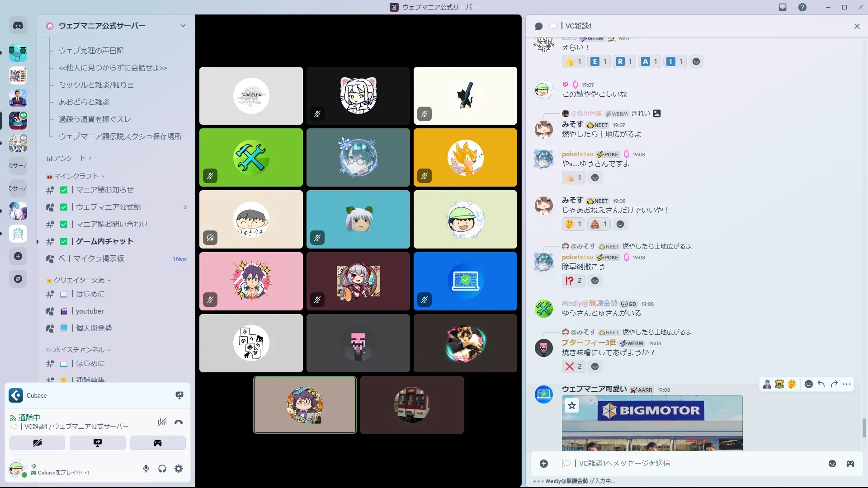Add a server with the plus icon
Image resolution: width=868 pixels, height=488 pixels.
(18, 256)
